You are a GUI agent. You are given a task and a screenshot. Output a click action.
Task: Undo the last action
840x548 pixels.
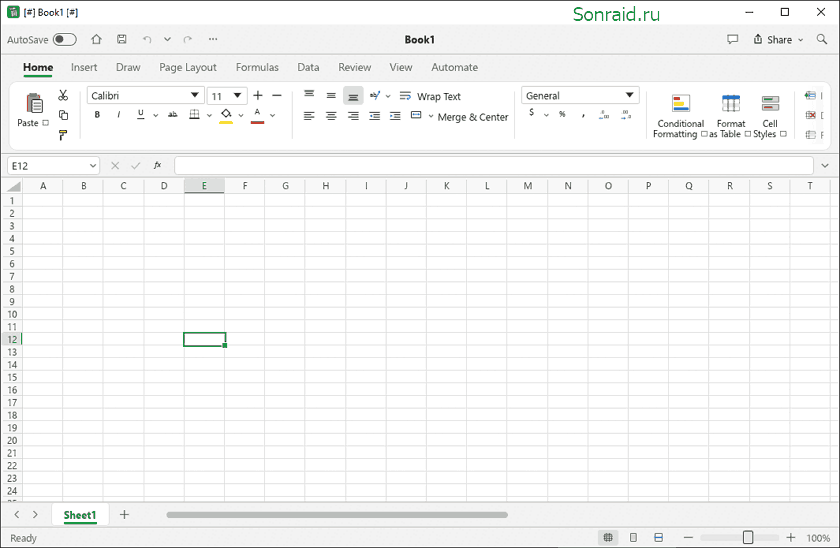point(147,39)
